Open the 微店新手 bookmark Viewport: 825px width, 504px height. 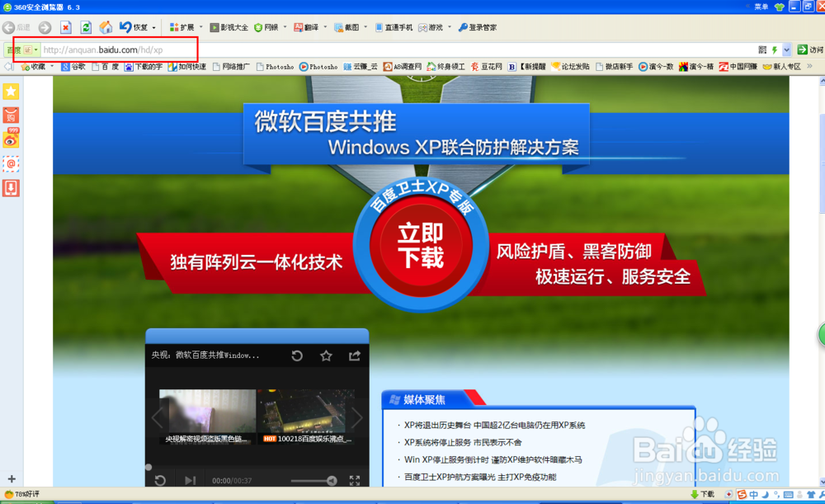point(614,67)
